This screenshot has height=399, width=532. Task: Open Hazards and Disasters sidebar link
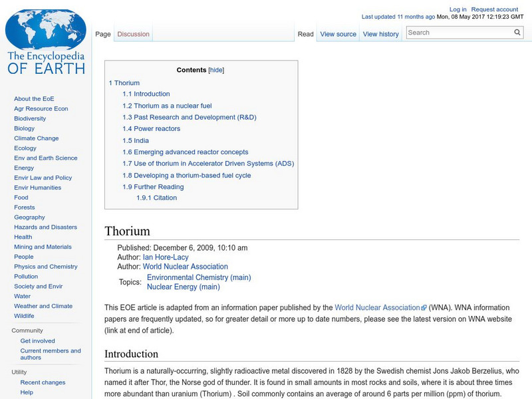point(45,227)
